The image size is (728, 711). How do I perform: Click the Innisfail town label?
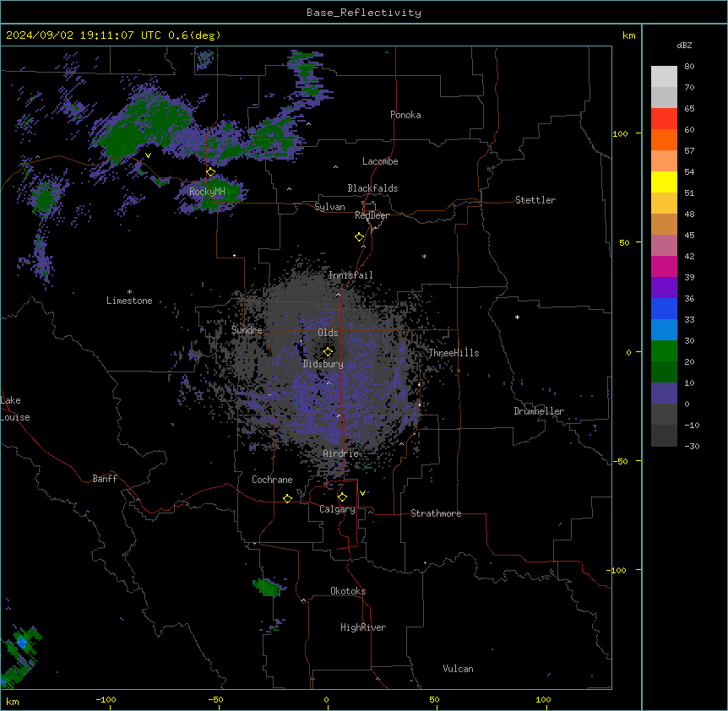(350, 275)
